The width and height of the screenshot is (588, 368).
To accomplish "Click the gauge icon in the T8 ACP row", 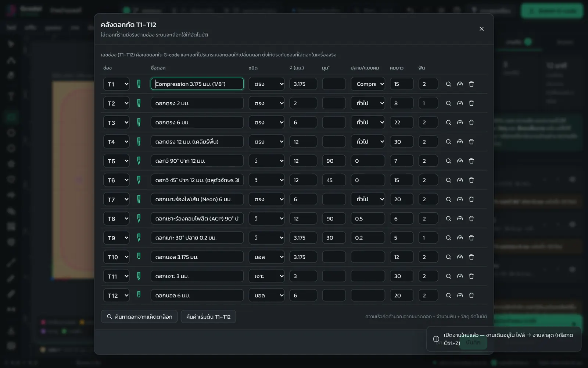I will pyautogui.click(x=460, y=219).
